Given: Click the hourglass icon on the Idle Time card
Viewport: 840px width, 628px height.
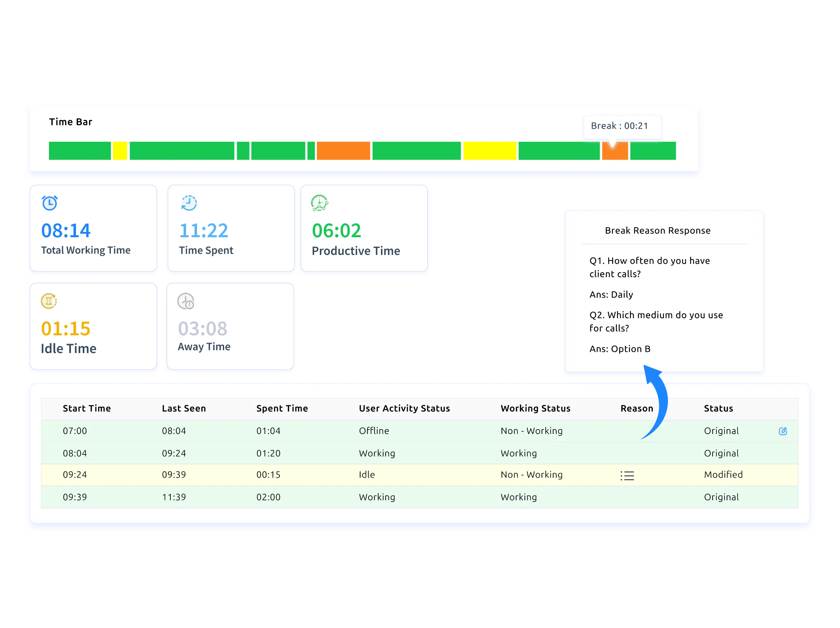Looking at the screenshot, I should [49, 300].
